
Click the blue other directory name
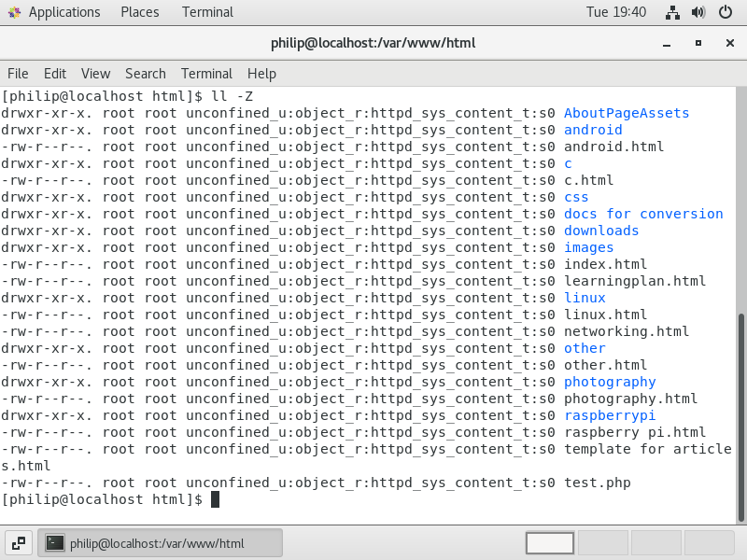585,348
